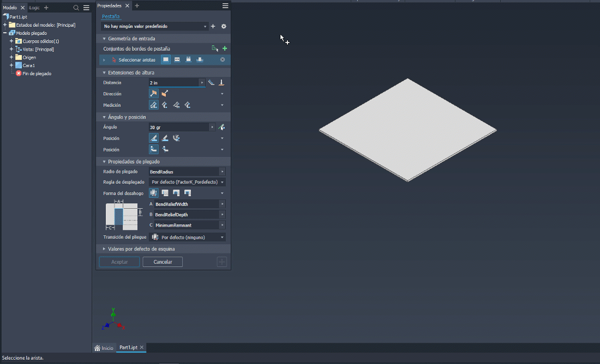Click the Pestaña feature name link

111,16
